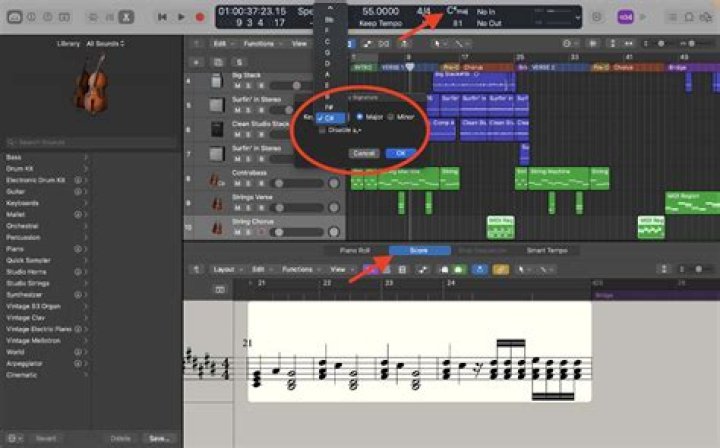720x448 pixels.
Task: Select the Minor radio button
Action: tap(391, 117)
